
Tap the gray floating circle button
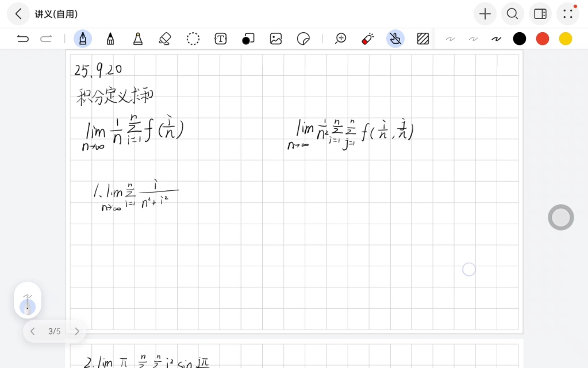[x=560, y=217]
